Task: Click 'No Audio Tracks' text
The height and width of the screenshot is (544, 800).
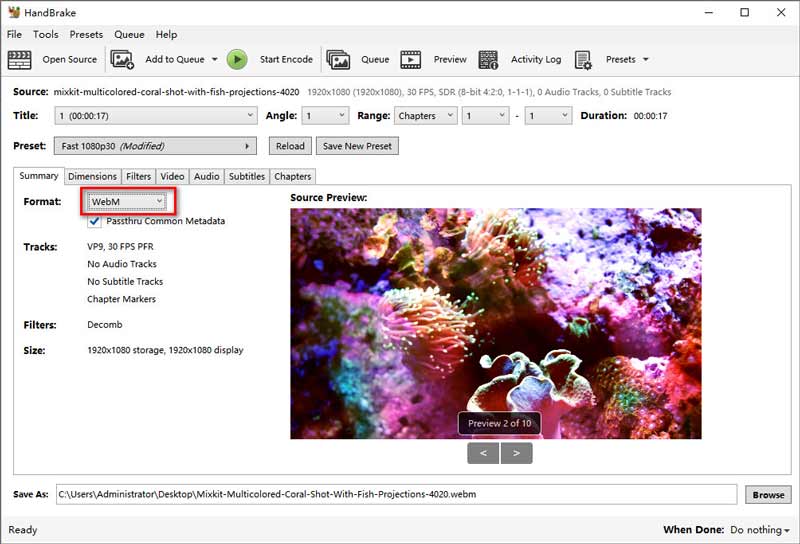Action: point(122,264)
